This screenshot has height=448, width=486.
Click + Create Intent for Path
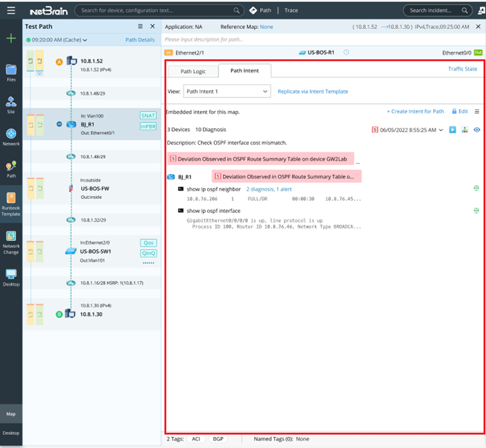coord(416,111)
